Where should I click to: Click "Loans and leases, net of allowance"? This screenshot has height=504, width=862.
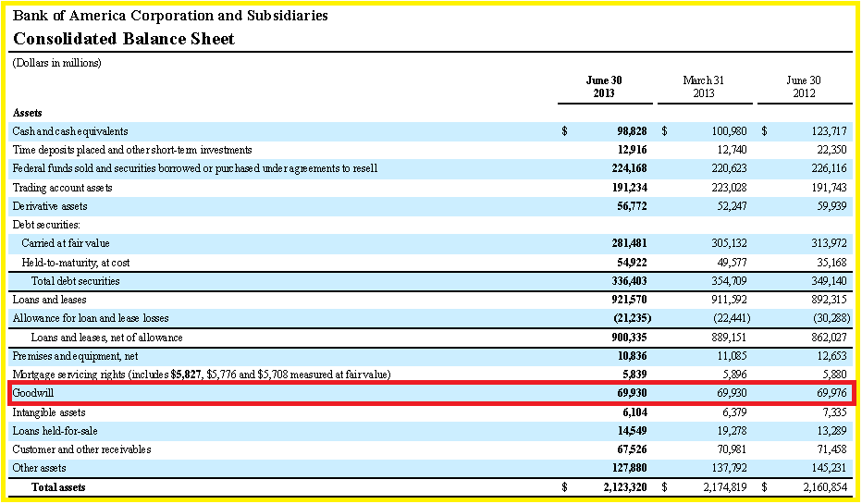(106, 338)
